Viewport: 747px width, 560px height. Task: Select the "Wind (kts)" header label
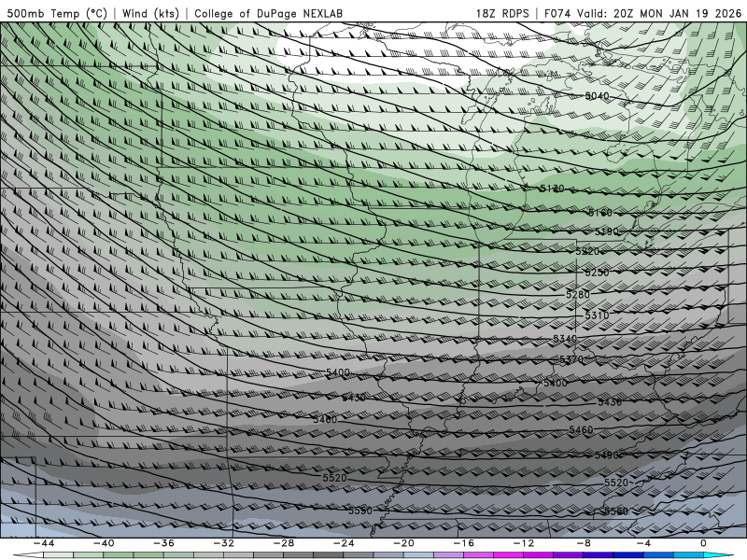(150, 13)
